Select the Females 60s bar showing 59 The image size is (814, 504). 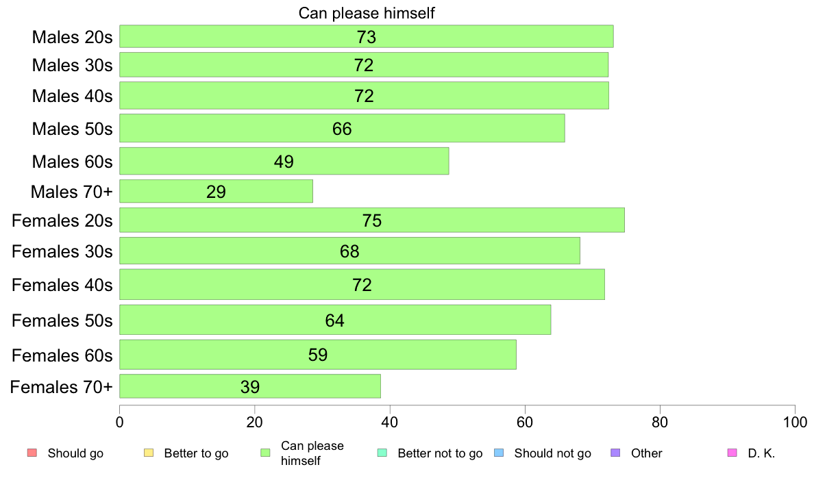[x=318, y=355]
